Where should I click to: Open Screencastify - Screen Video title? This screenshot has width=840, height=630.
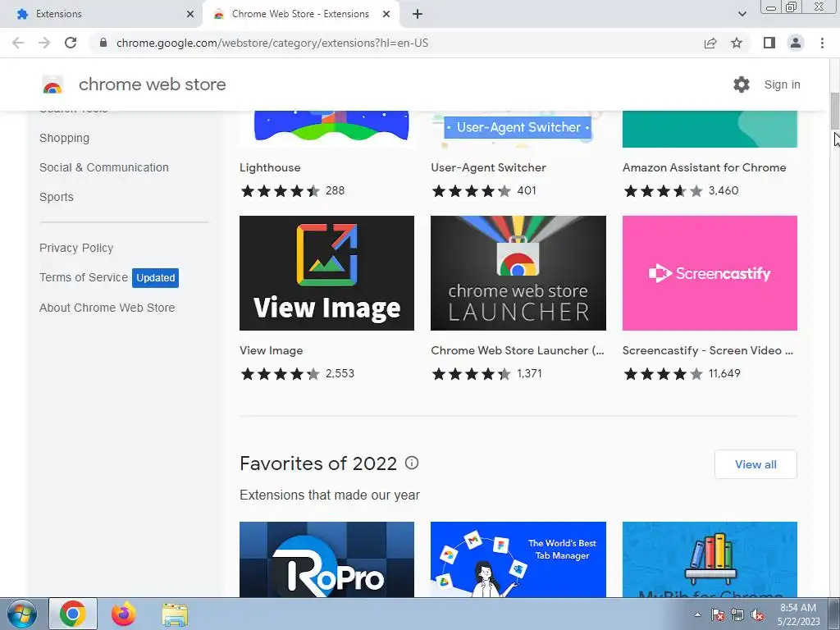[708, 351]
